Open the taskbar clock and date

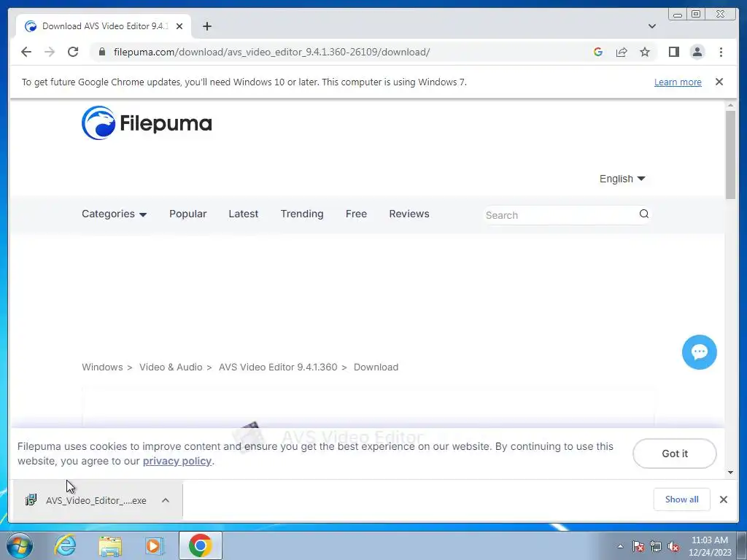tap(709, 546)
